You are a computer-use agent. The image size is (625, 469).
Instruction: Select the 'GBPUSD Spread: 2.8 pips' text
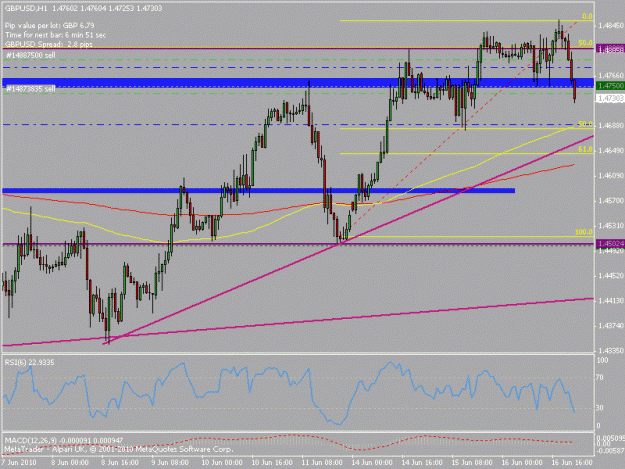49,44
